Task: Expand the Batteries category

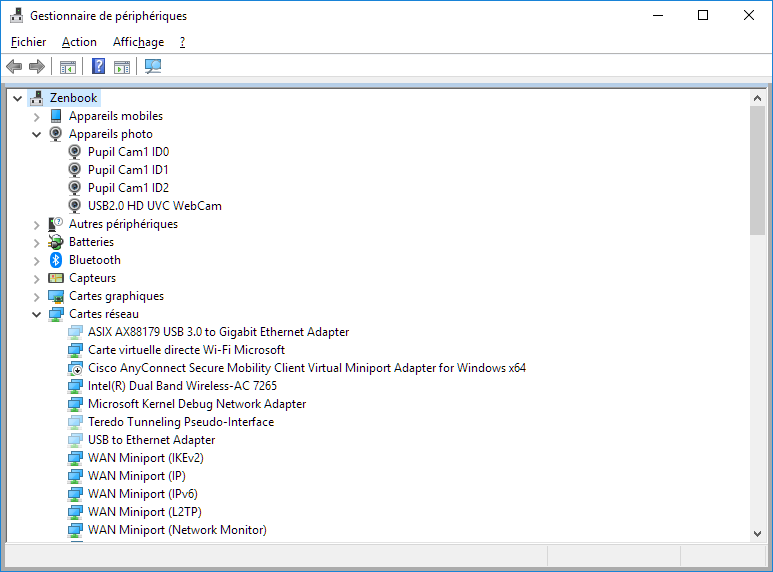Action: [36, 243]
